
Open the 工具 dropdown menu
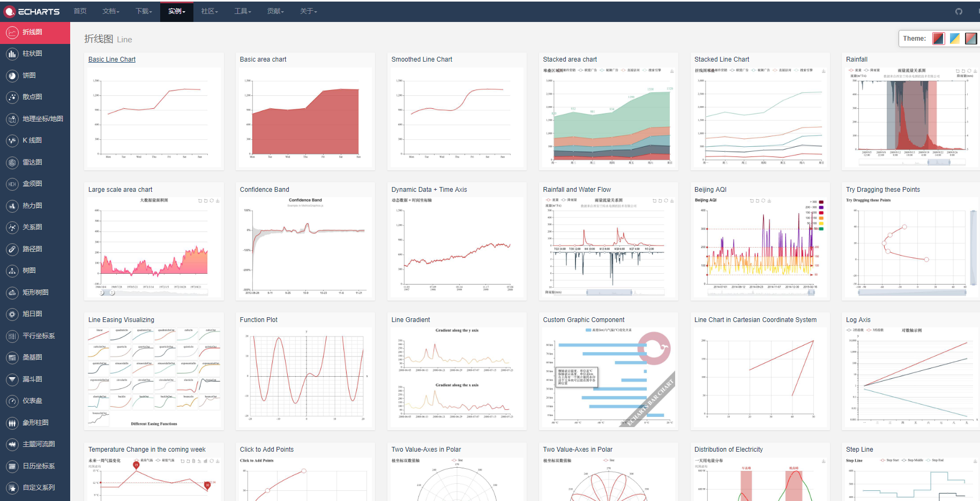point(242,11)
